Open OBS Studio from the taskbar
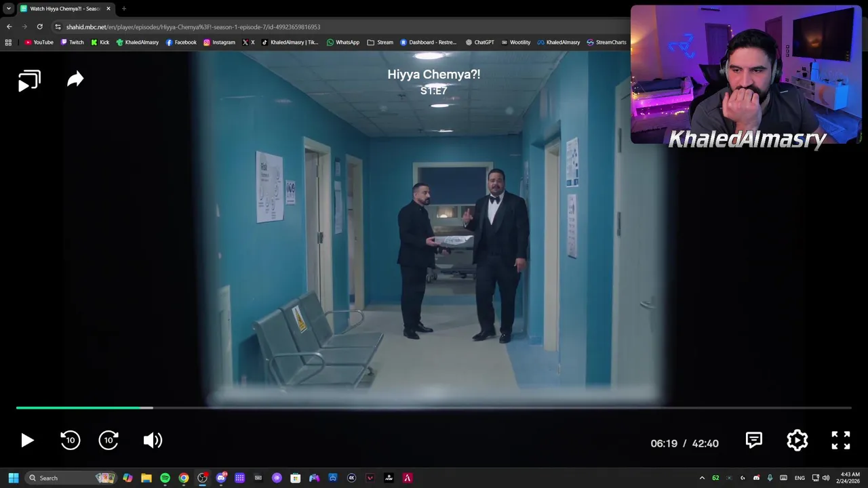 click(202, 478)
